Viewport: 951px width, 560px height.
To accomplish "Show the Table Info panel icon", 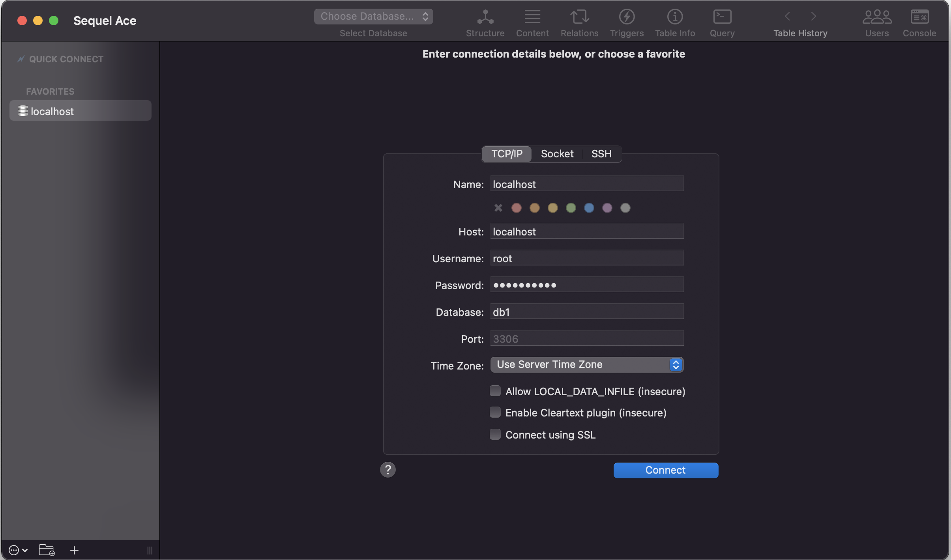I will tap(675, 17).
